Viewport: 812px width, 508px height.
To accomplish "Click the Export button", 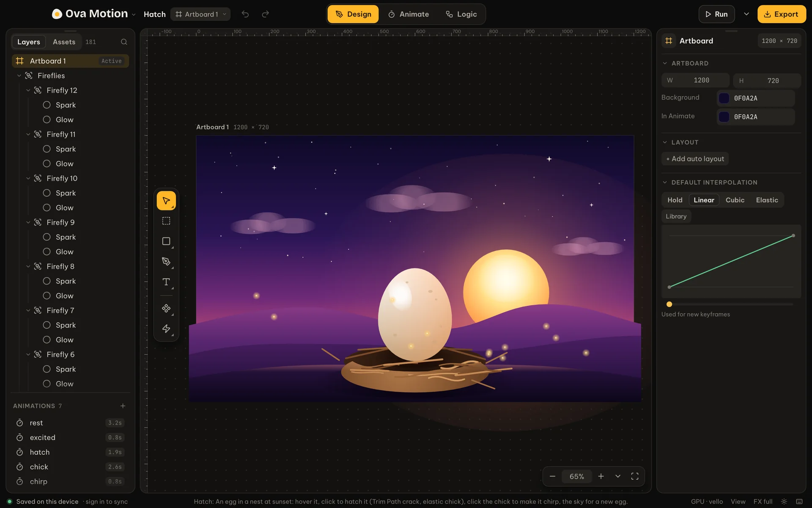I will [x=782, y=14].
